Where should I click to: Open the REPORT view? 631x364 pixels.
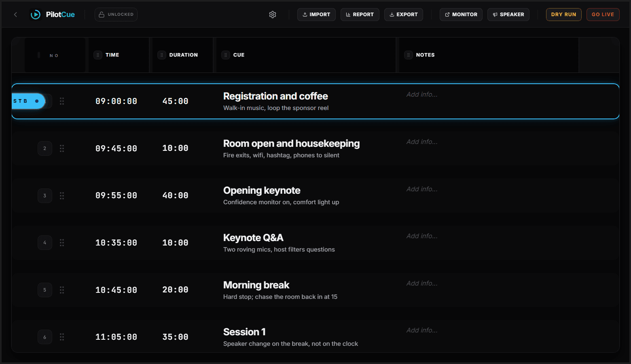[360, 15]
